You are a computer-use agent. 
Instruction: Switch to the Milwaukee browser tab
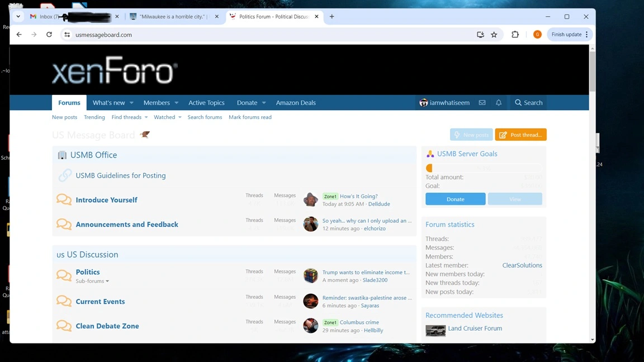click(x=173, y=17)
